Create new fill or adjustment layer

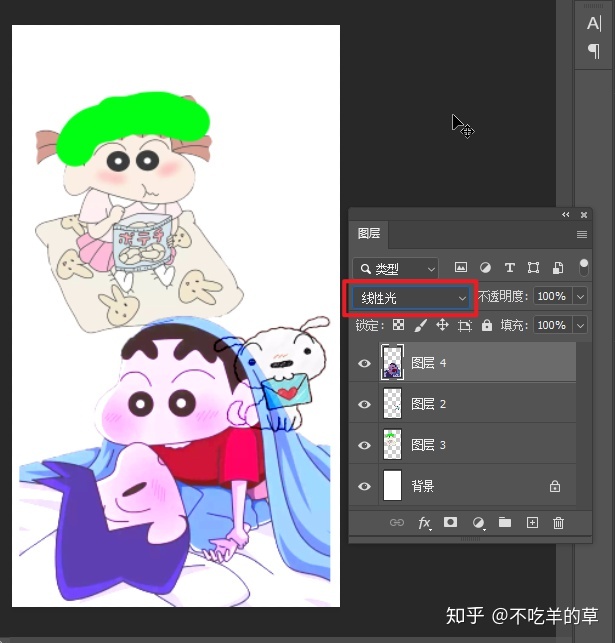tap(478, 523)
